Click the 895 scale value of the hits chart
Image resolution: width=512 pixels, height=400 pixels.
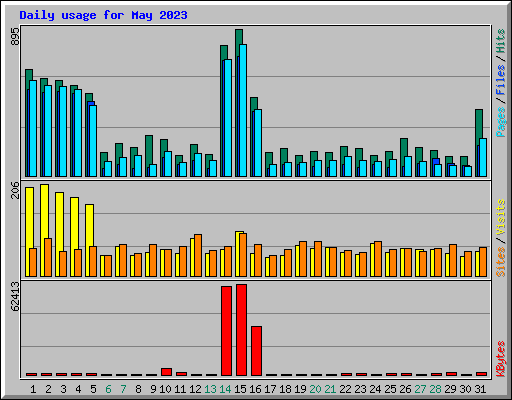(15, 37)
